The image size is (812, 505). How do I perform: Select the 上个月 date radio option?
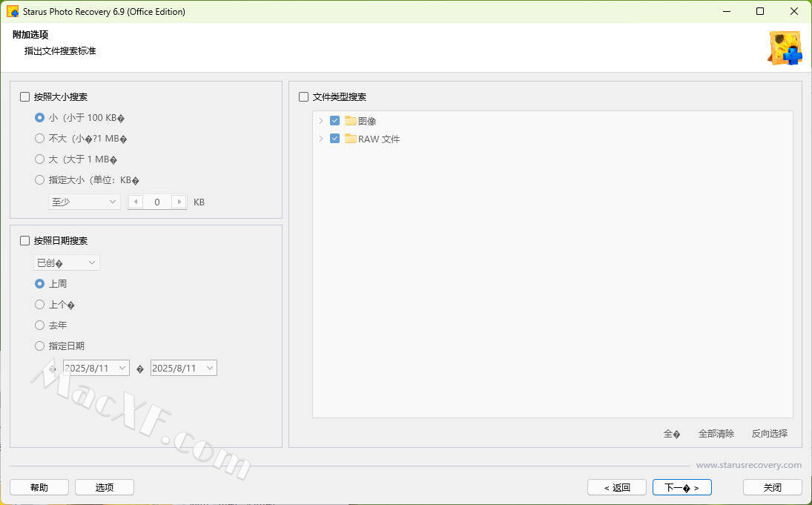pyautogui.click(x=39, y=305)
